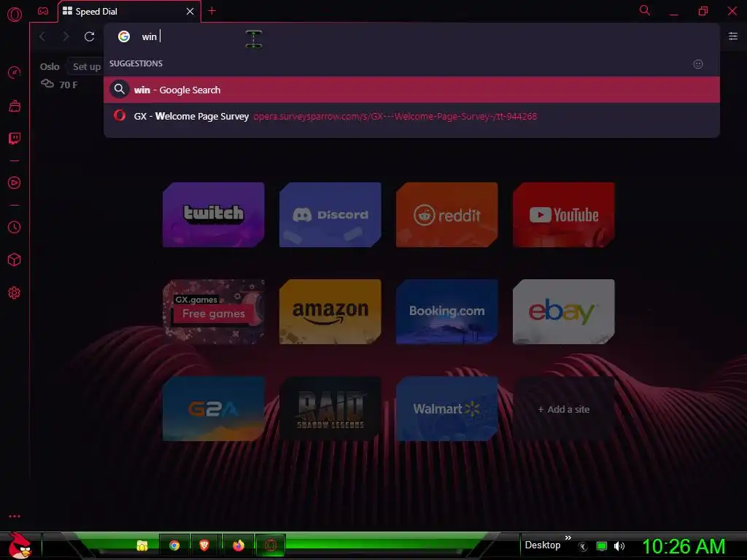Screen dimensions: 747x560
Task: Open sidebar setup three-dots icon
Action: (x=15, y=516)
